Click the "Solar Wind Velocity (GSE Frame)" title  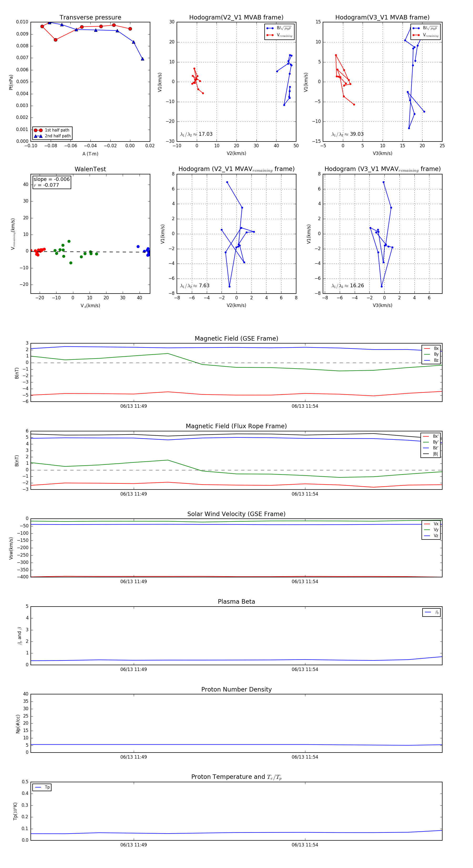click(x=236, y=514)
